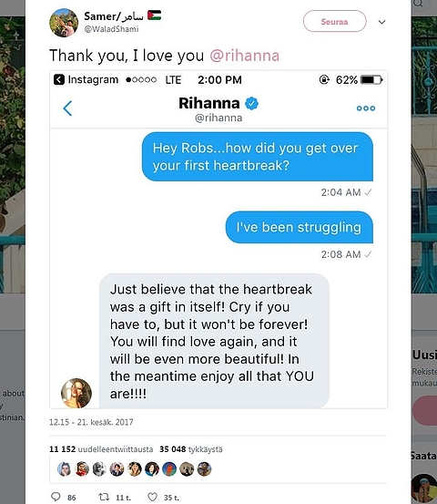
Task: Open the @rihanna mention link
Action: tap(244, 56)
